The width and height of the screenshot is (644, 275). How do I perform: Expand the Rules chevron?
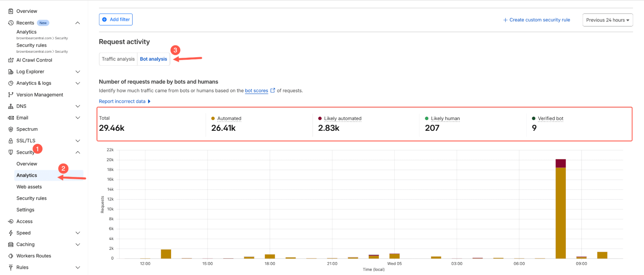78,268
